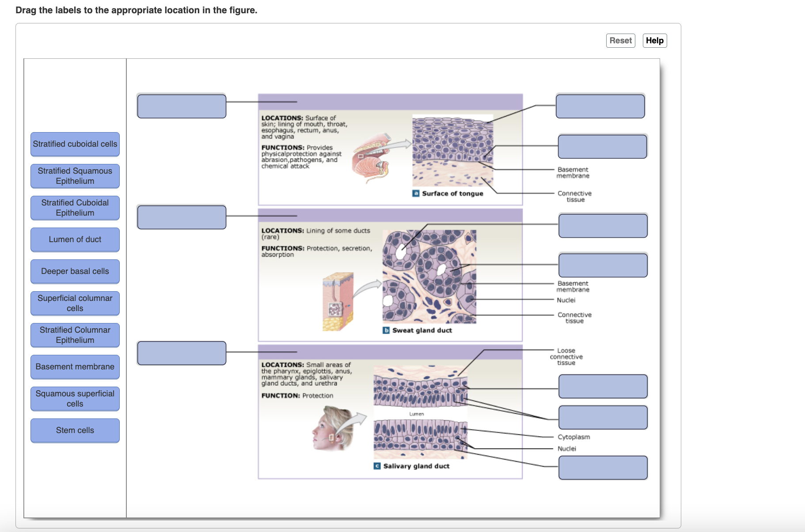Click the empty target box above 'Basement membrane' of tongue

point(603,146)
